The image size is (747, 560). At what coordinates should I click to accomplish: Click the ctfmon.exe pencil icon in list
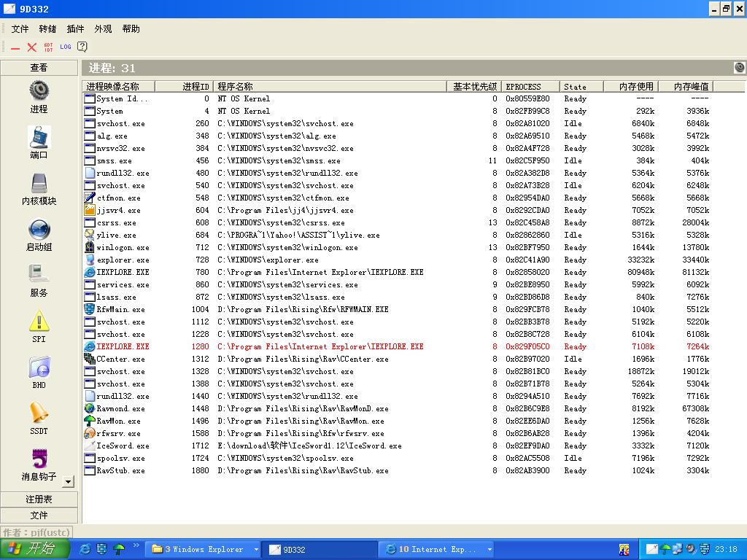[x=90, y=198]
